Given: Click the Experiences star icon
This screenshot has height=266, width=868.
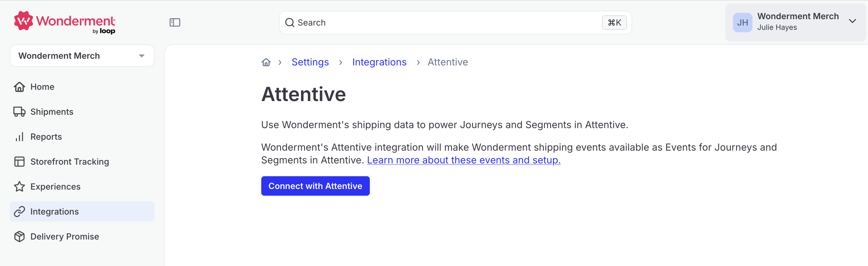Looking at the screenshot, I should pyautogui.click(x=19, y=187).
